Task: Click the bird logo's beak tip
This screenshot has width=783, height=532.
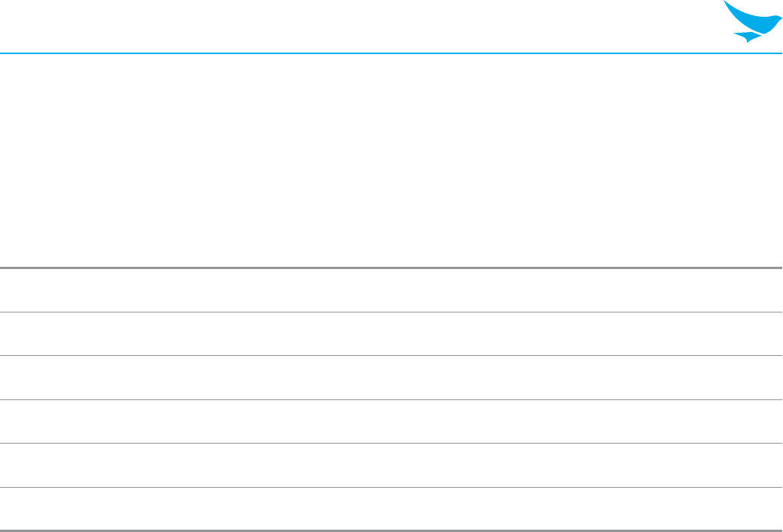Action: [779, 18]
